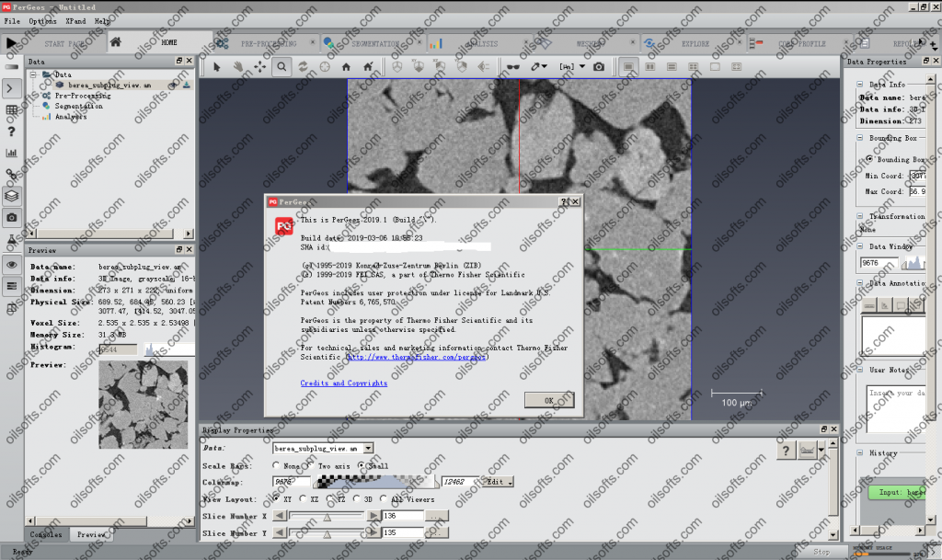
Task: Click the layers stack icon in left sidebar
Action: pyautogui.click(x=11, y=196)
